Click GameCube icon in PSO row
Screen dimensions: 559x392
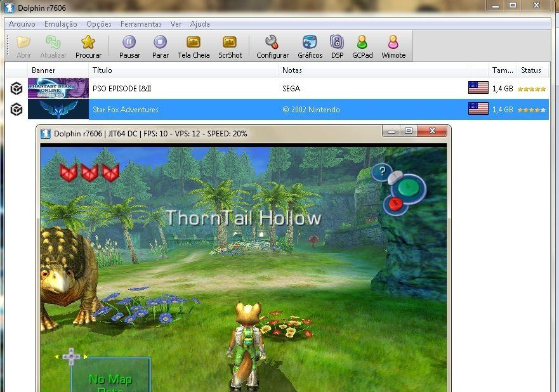click(16, 88)
